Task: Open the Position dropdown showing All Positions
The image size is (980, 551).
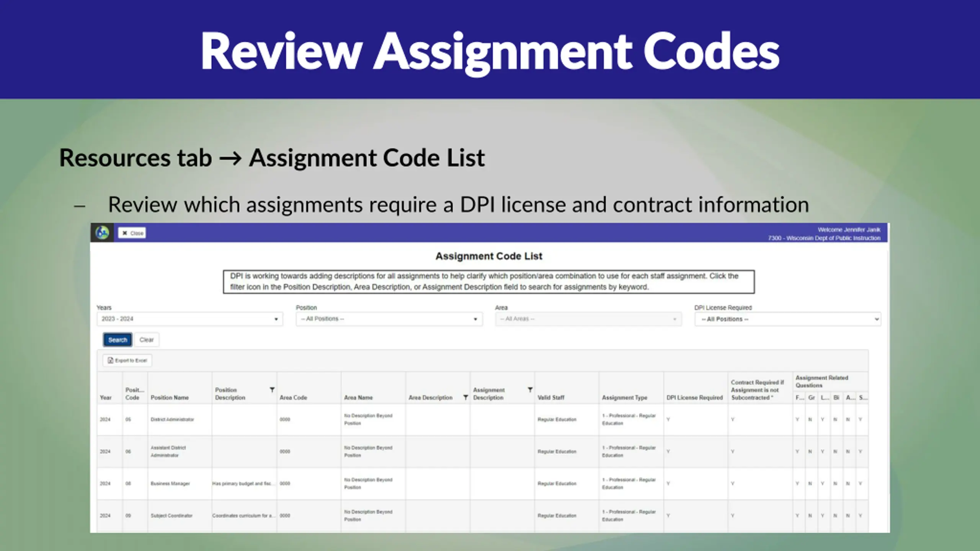Action: [389, 319]
